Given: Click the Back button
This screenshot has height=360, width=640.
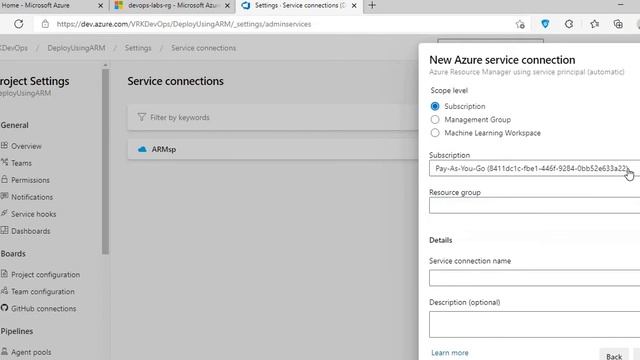Looking at the screenshot, I should [614, 355].
